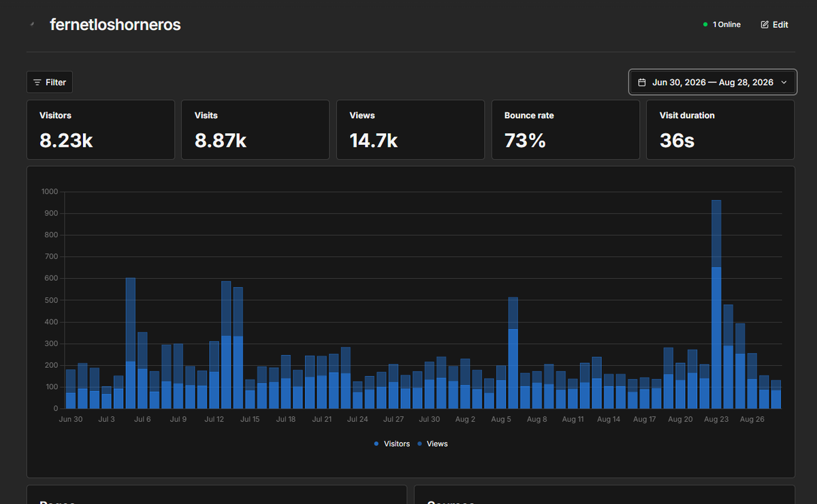This screenshot has width=817, height=504.
Task: Click the Aug 5 x-axis label
Action: (x=501, y=420)
